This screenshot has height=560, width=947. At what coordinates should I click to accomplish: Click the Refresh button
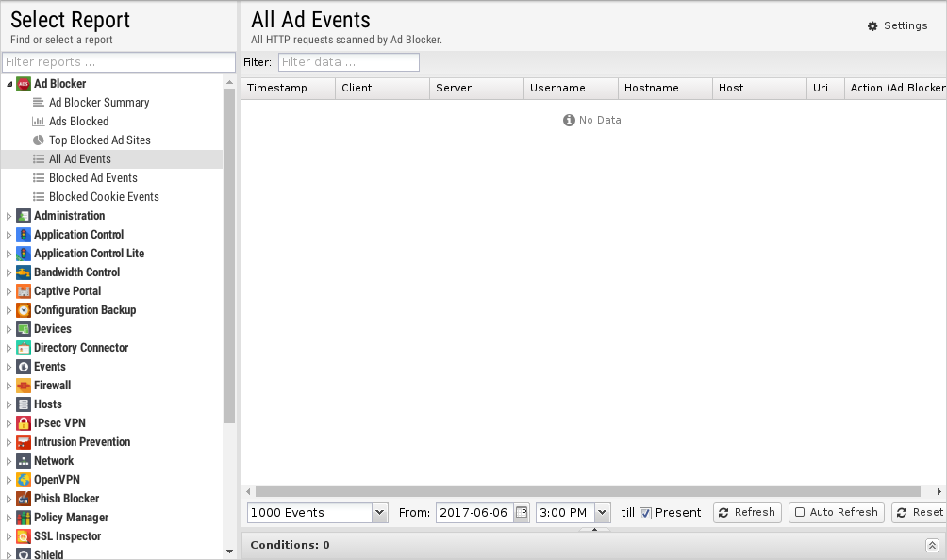[747, 512]
